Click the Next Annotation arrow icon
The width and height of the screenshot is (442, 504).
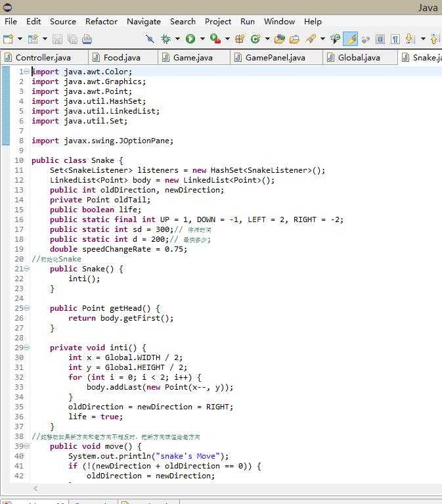click(410, 39)
